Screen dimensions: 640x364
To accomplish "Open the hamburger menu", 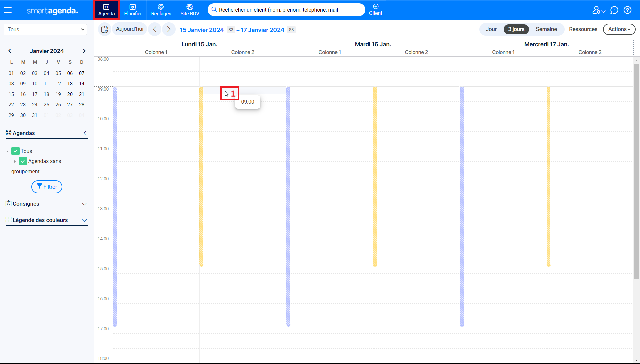I will [x=8, y=10].
